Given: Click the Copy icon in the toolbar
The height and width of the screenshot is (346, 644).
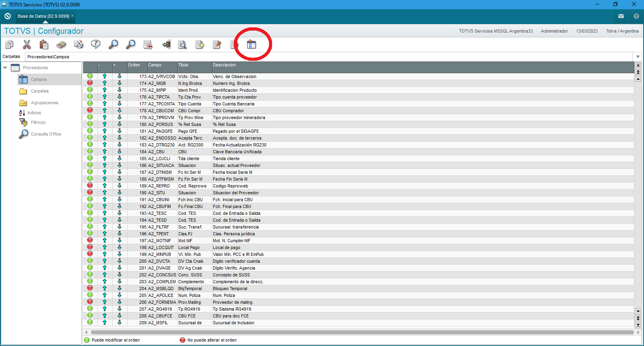Looking at the screenshot, I should [9, 44].
